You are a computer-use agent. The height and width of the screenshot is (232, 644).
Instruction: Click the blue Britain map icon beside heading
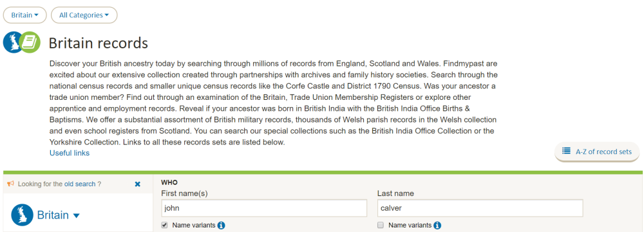(13, 43)
